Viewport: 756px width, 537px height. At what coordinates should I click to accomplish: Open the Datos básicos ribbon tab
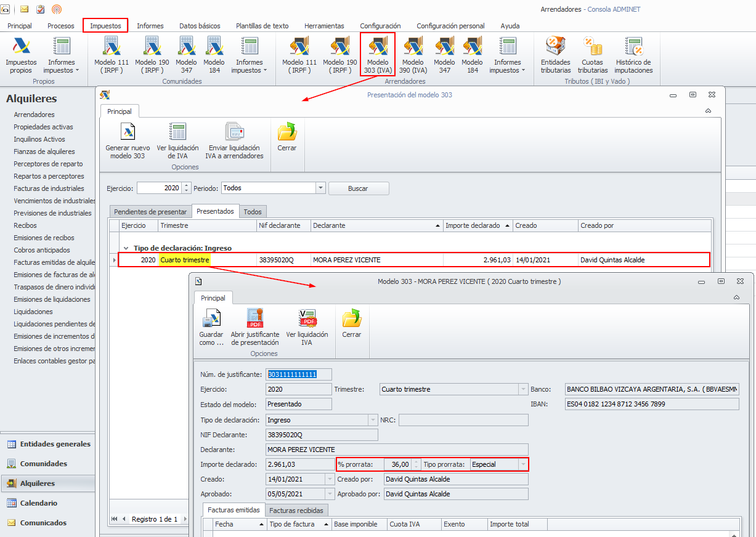point(200,26)
